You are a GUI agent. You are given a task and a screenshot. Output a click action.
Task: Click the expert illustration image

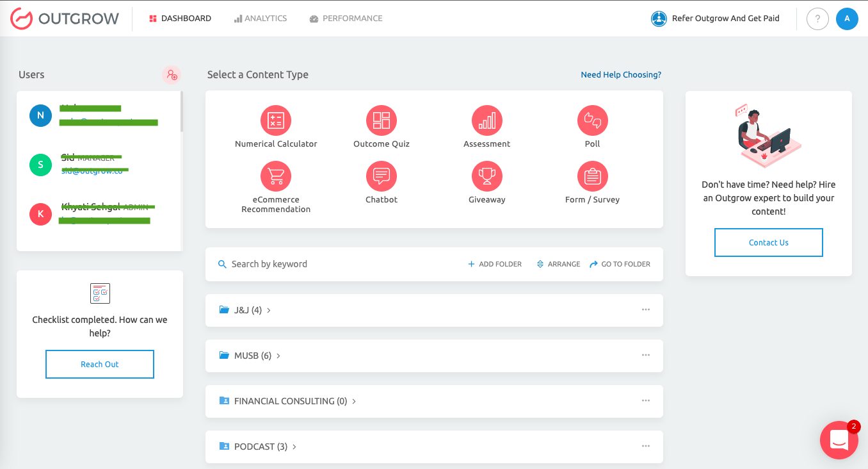pos(768,136)
